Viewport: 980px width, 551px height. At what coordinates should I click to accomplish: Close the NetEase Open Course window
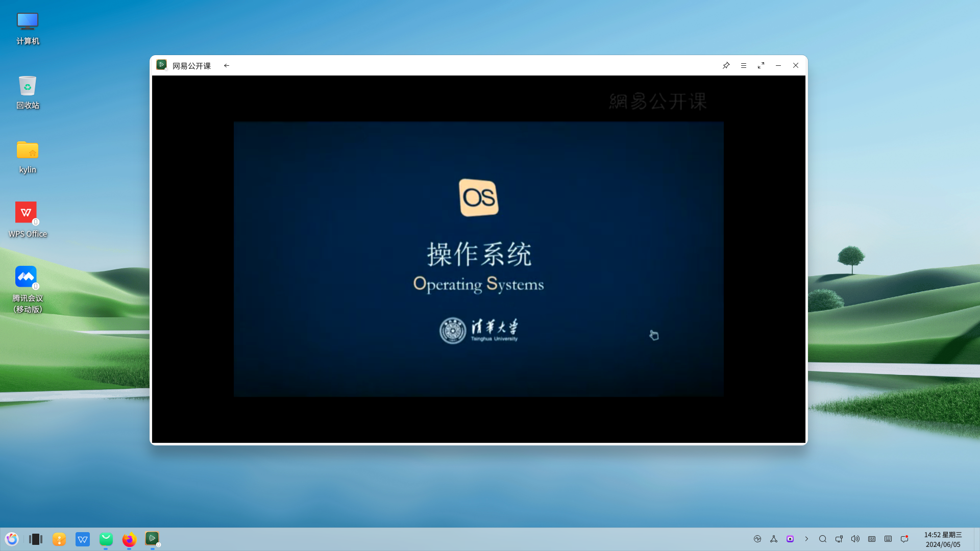pos(796,65)
